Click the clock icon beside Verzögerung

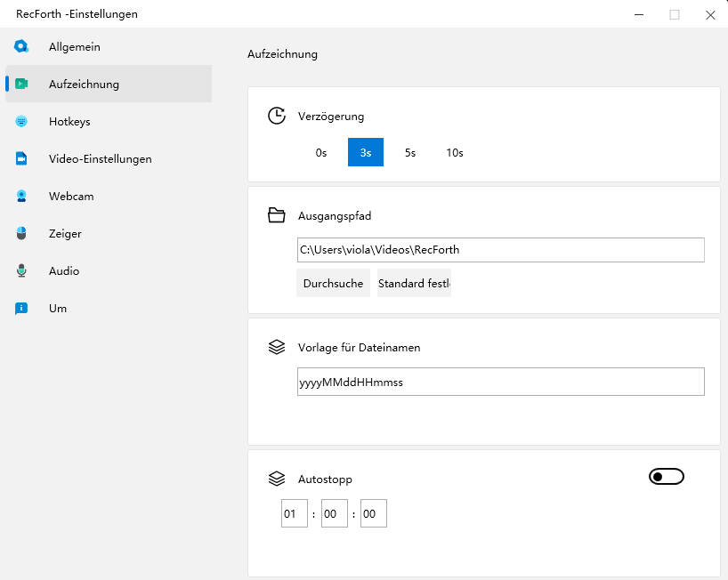[277, 116]
